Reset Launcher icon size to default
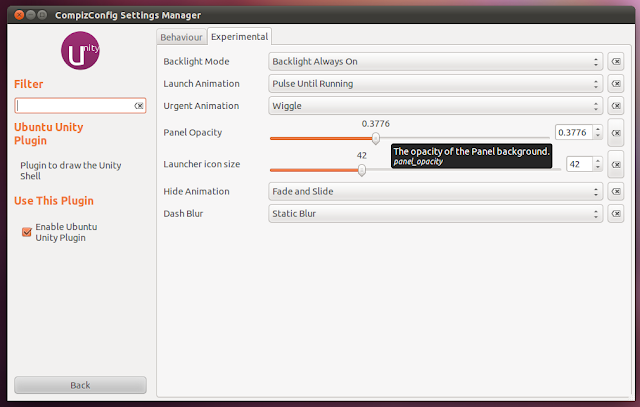Screen dimensions: 640x407 [616, 165]
